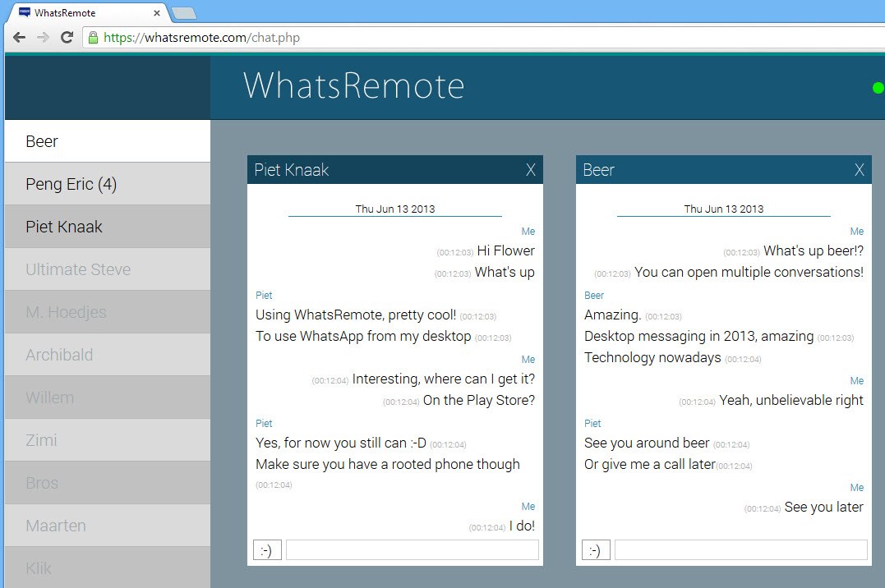Click the address bar URL
This screenshot has width=885, height=588.
[201, 38]
